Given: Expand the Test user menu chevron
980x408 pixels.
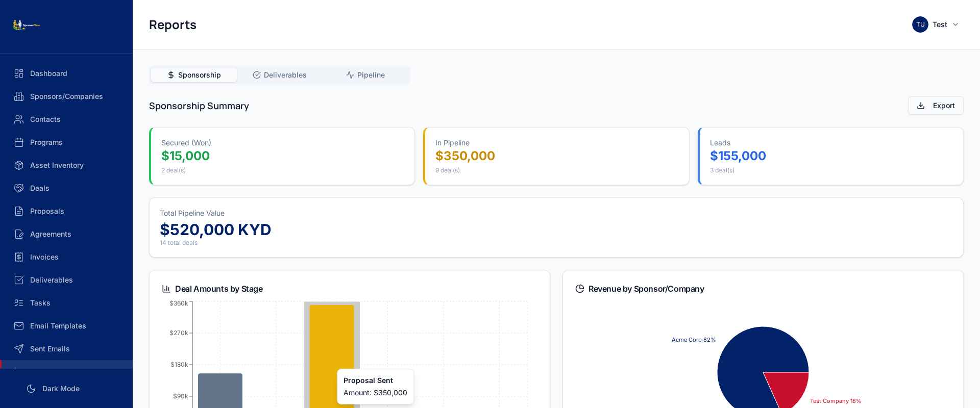Looking at the screenshot, I should [x=955, y=24].
